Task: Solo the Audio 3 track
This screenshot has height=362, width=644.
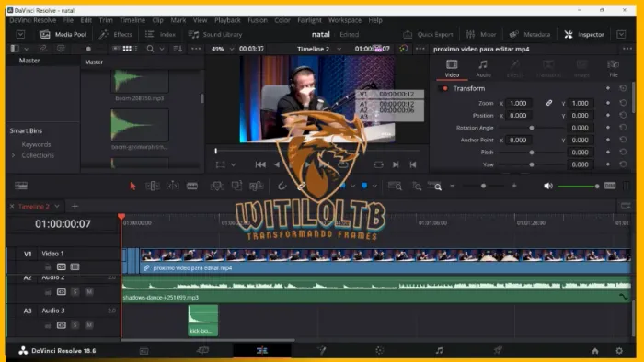Action: click(x=75, y=325)
